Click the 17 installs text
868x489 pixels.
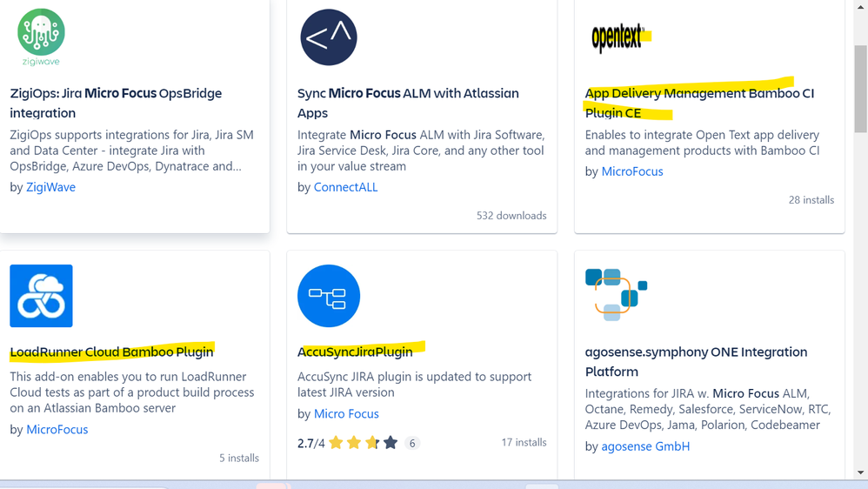tap(524, 443)
